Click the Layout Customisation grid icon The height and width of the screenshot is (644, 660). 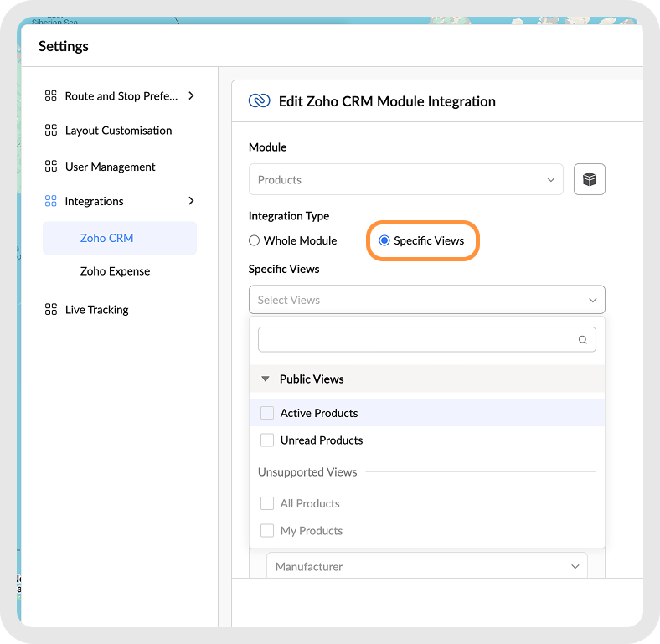pyautogui.click(x=51, y=131)
